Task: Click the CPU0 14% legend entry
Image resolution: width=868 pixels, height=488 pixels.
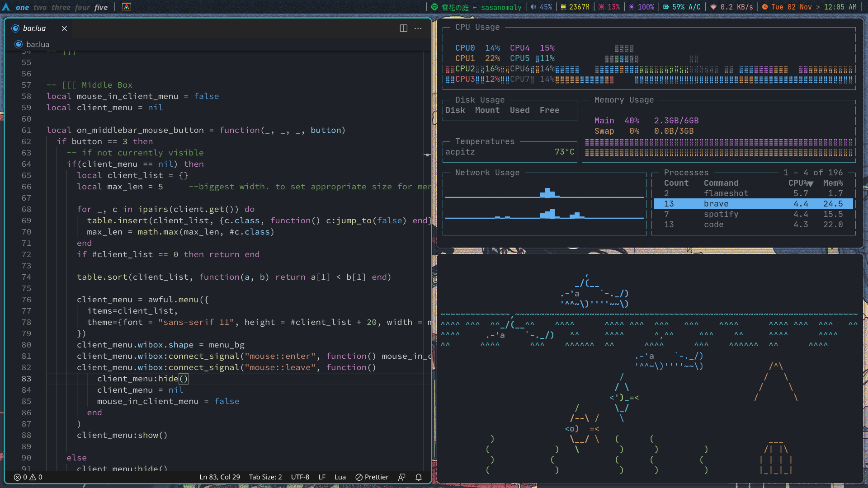Action: (477, 48)
